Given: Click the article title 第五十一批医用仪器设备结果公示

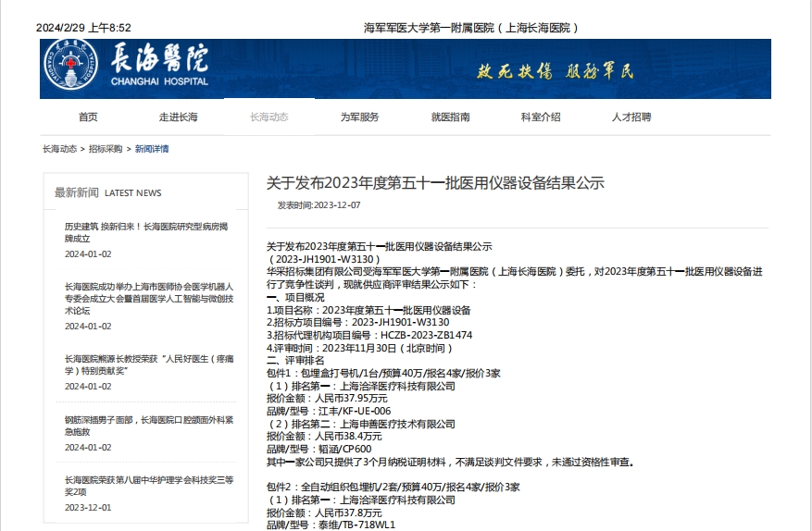Looking at the screenshot, I should tap(435, 183).
